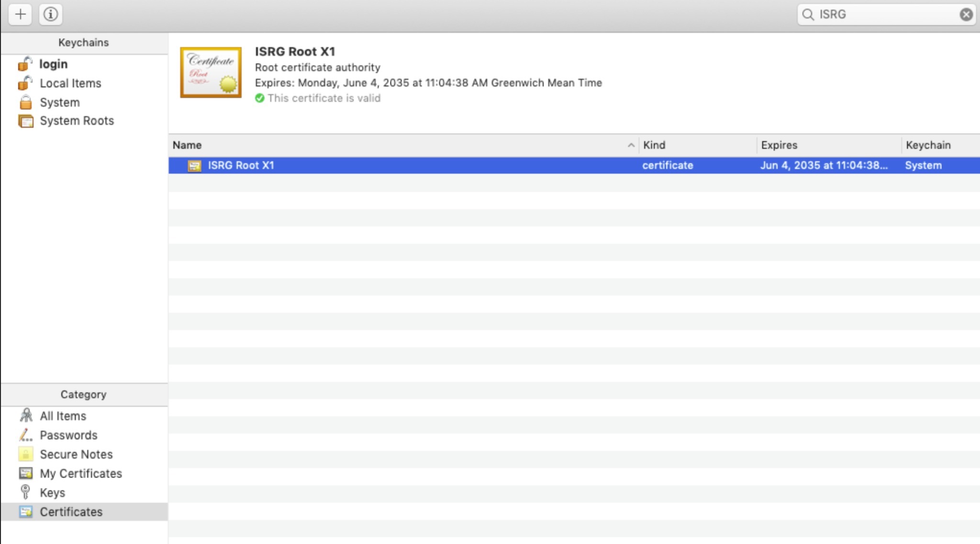Click the certificate icon in the ISRG Root X1 row
This screenshot has height=544, width=980.
[194, 166]
